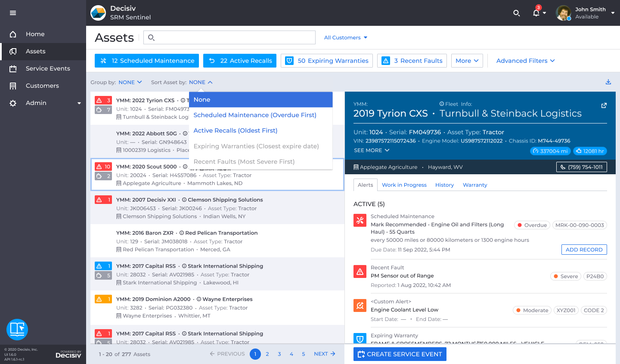
Task: Click the blue alert badge on 2017 Capital RSS
Action: pos(103,266)
